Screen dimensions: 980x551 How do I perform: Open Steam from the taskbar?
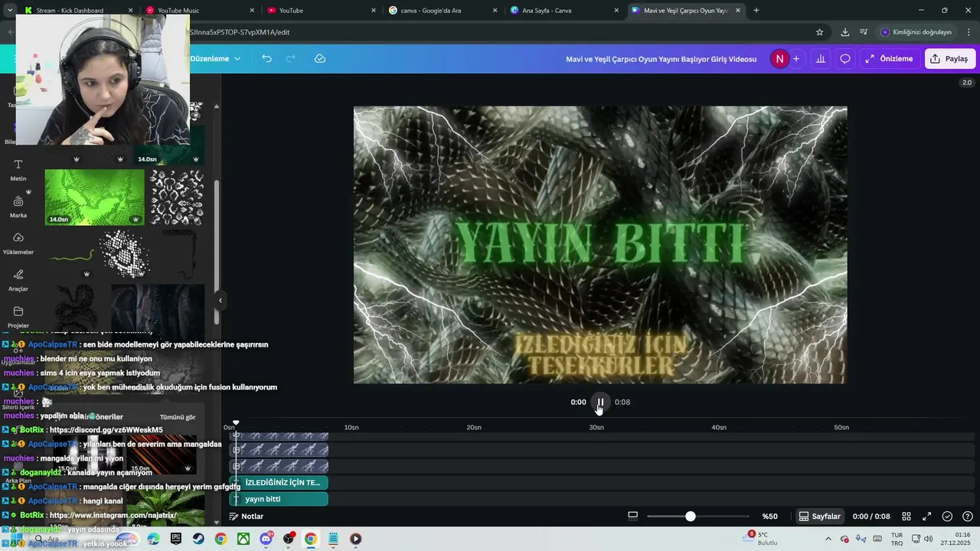(198, 539)
